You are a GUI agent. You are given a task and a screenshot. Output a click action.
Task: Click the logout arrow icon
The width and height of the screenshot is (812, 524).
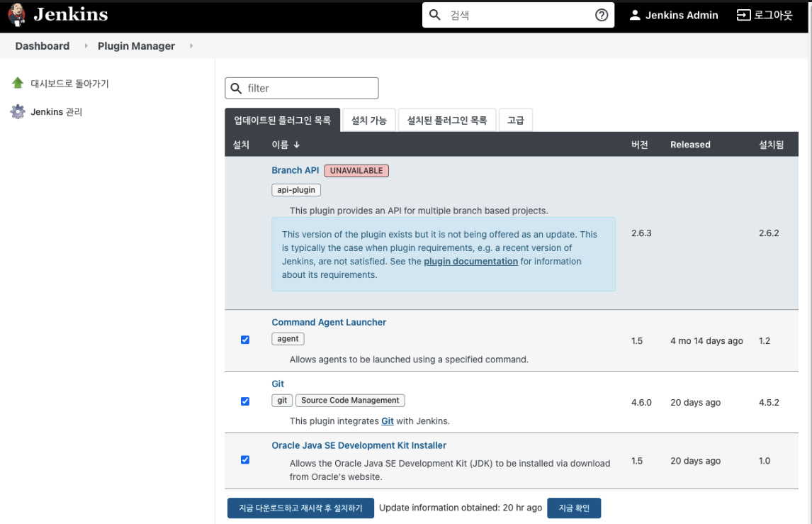tap(743, 15)
